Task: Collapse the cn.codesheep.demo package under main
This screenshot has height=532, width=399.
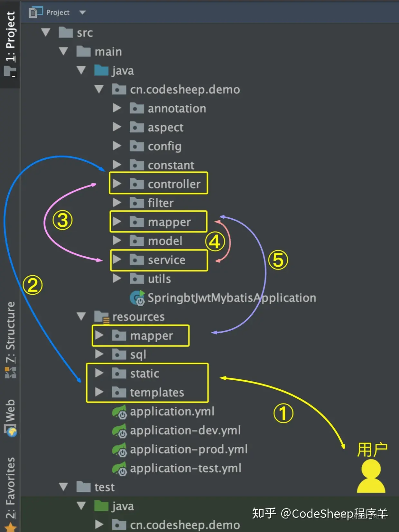Action: pyautogui.click(x=99, y=90)
